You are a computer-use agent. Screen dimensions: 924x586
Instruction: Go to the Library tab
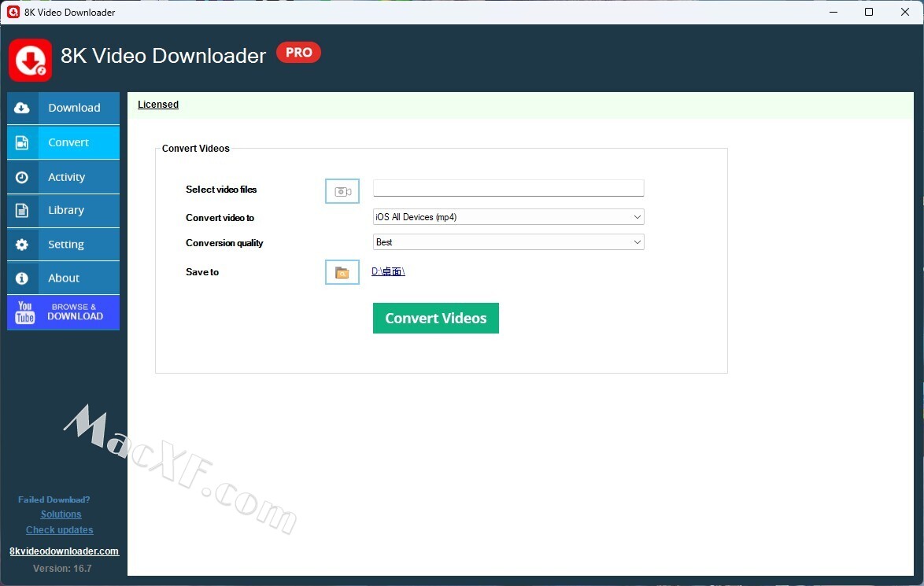pyautogui.click(x=63, y=210)
